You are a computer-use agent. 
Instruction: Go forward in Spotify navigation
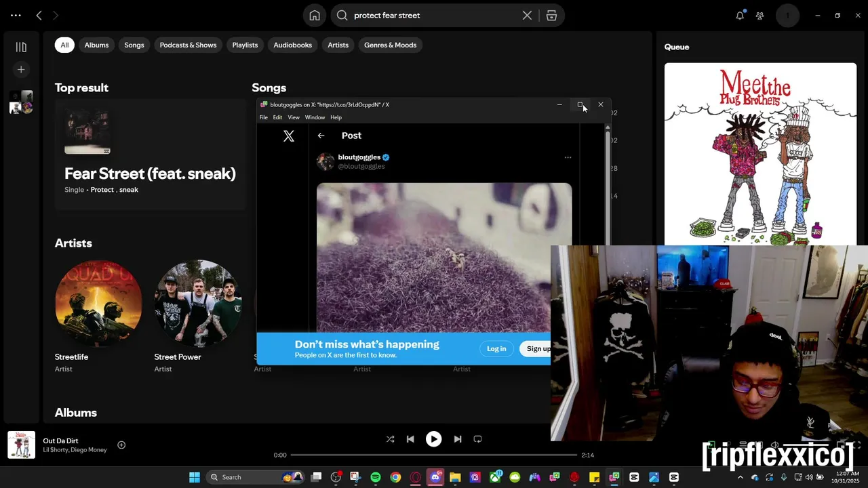(56, 16)
